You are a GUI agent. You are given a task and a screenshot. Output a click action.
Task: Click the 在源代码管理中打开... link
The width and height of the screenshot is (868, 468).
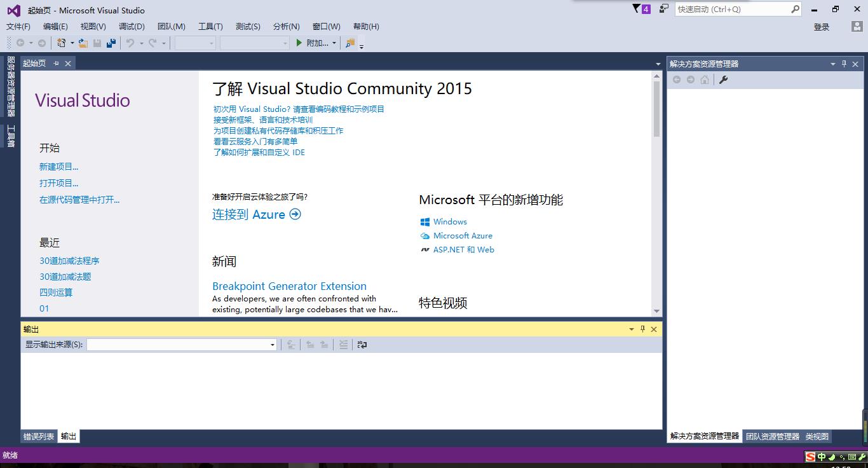[x=79, y=200]
